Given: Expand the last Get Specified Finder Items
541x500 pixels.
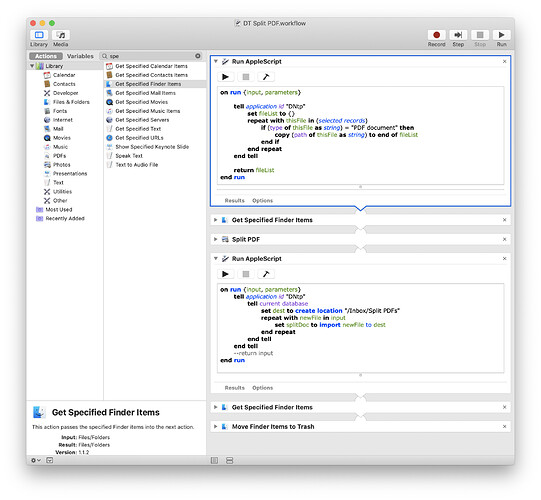Looking at the screenshot, I should click(x=216, y=407).
